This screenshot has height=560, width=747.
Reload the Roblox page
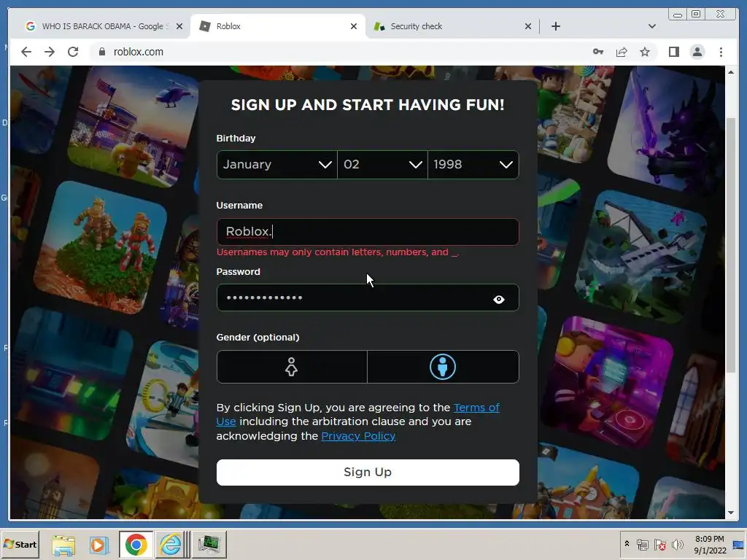point(73,52)
